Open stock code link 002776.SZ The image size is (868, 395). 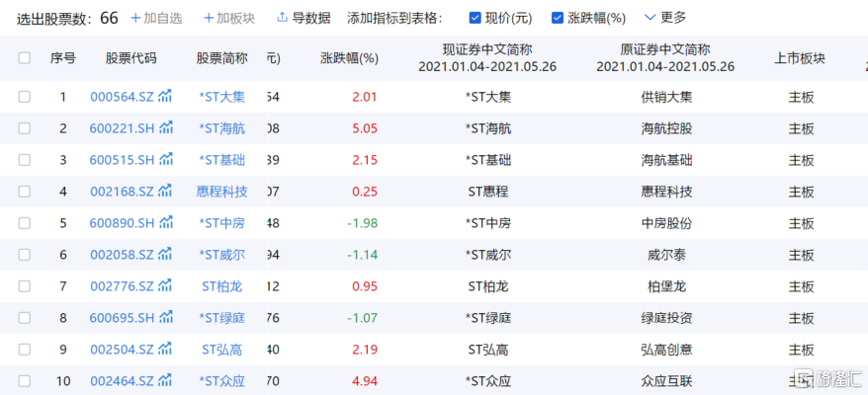point(123,286)
